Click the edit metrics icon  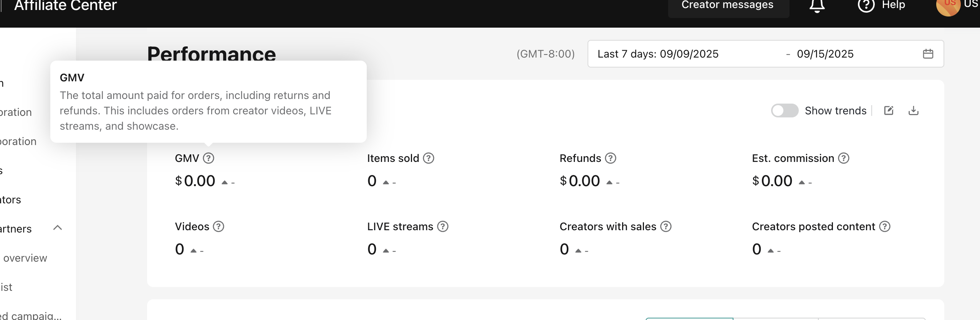(889, 111)
